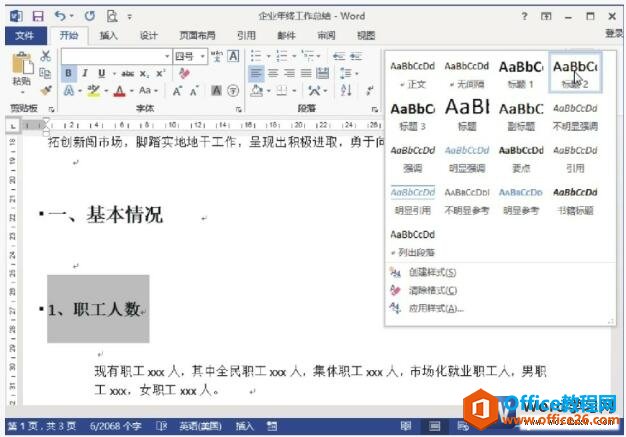
Task: Expand multilevel list options arrow
Action: pos(319,56)
